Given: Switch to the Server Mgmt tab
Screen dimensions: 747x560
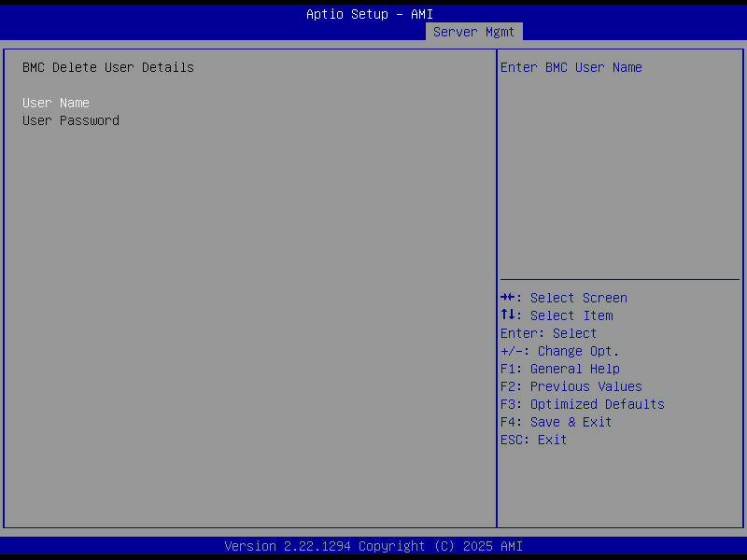Looking at the screenshot, I should pyautogui.click(x=473, y=31).
